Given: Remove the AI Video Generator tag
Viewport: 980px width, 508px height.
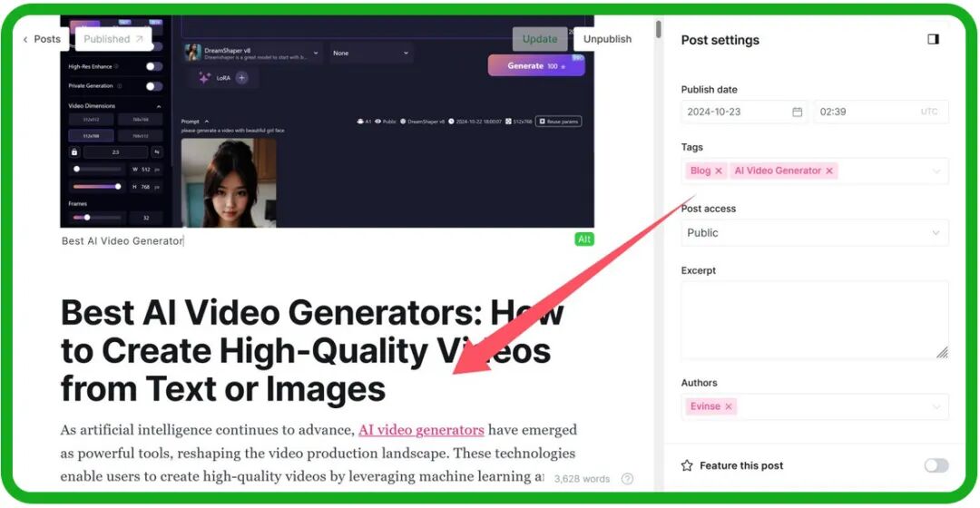Looking at the screenshot, I should (829, 171).
